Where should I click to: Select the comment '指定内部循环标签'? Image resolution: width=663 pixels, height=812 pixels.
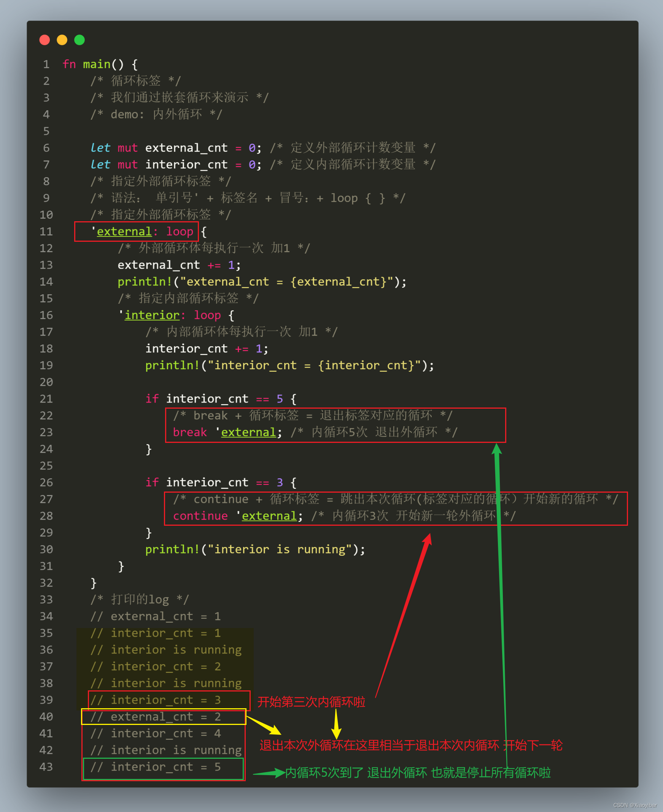189,298
